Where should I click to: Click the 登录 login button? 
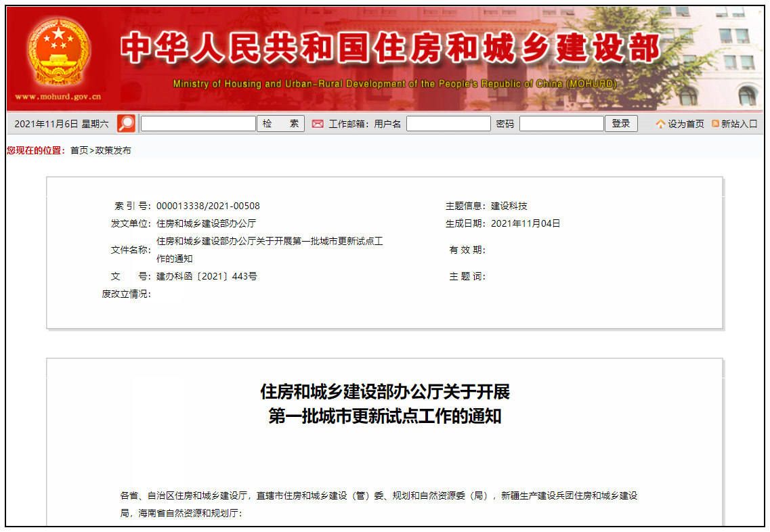[x=621, y=123]
